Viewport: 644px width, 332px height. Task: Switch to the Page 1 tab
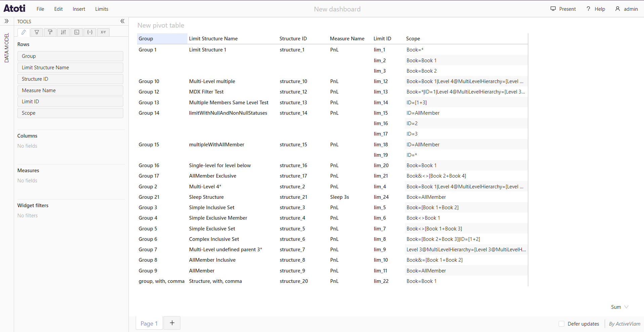149,323
